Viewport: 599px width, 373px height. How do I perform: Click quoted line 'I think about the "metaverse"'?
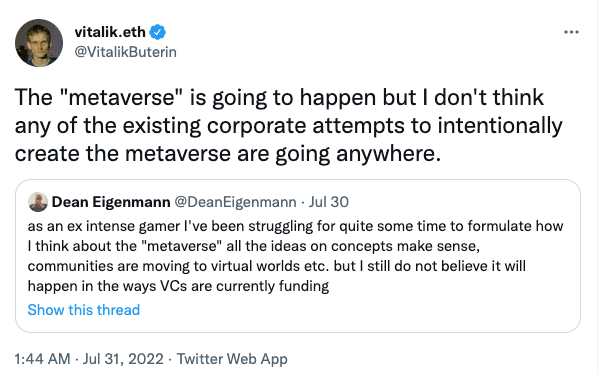253,246
